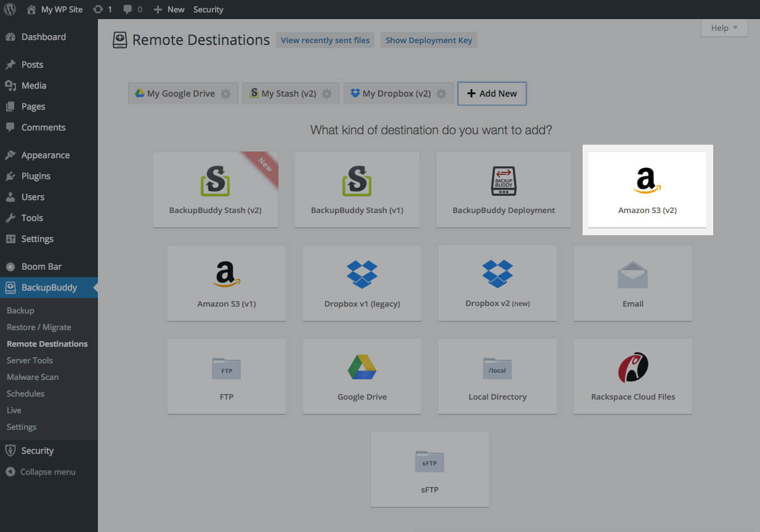Click the Add New destination tab
Image resolution: width=760 pixels, height=532 pixels.
pos(491,94)
